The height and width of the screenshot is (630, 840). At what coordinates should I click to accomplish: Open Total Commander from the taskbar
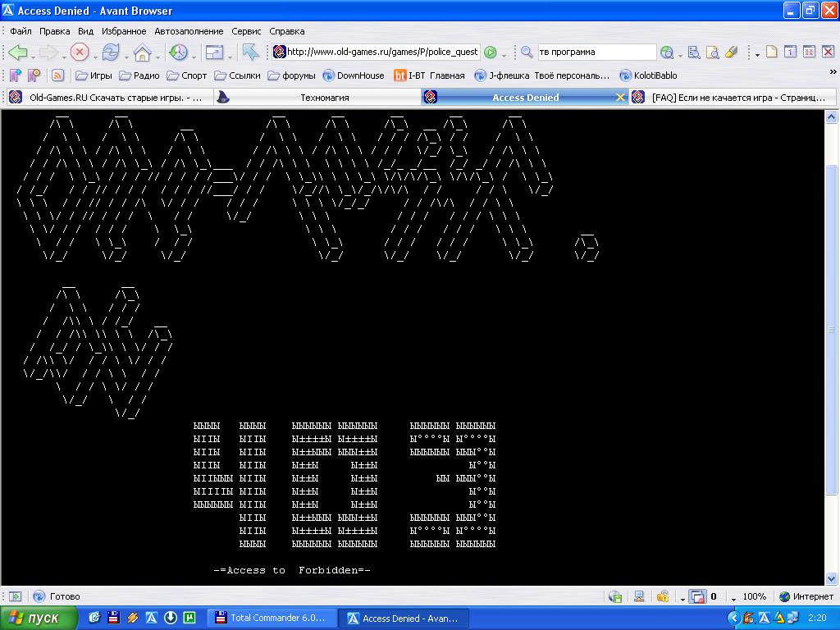pos(272,618)
